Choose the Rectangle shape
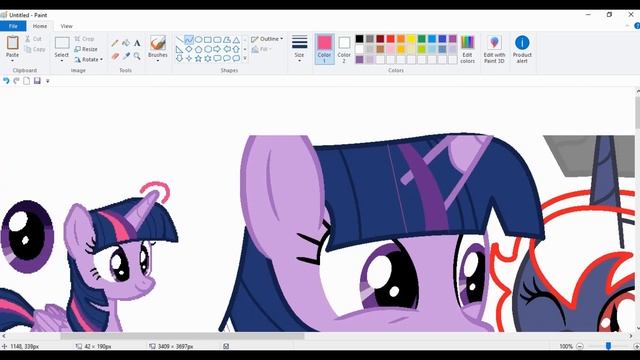The width and height of the screenshot is (640, 360). point(208,40)
